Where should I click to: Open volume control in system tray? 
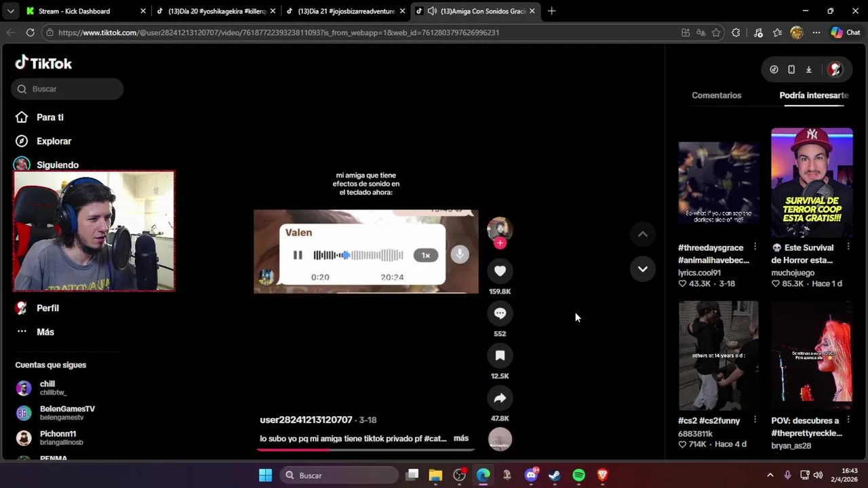[818, 475]
